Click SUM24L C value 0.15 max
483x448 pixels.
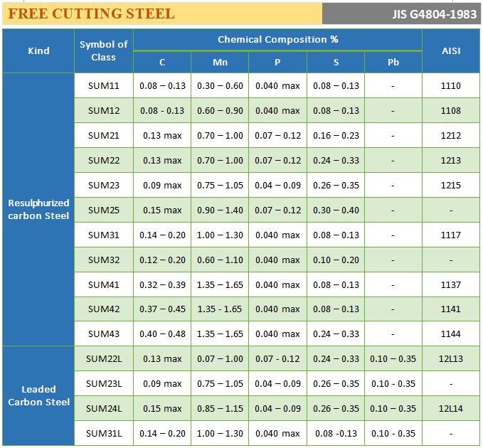coord(162,409)
